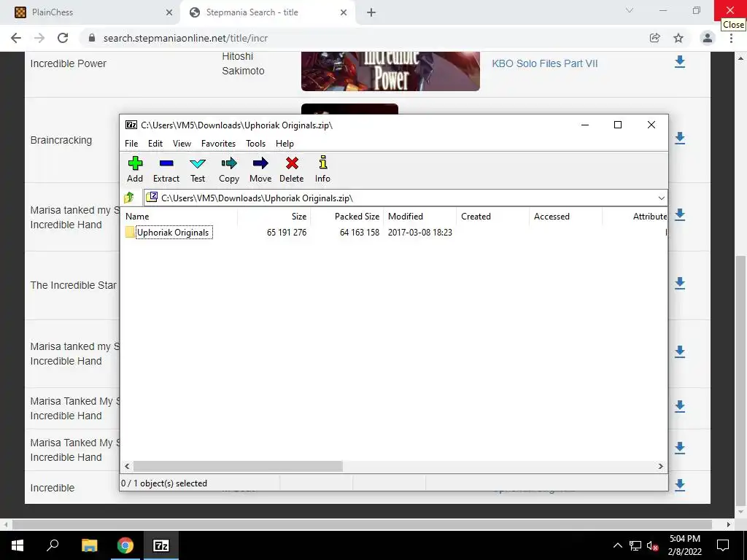The image size is (747, 560).
Task: Sort by the Accessed column header
Action: (x=565, y=216)
